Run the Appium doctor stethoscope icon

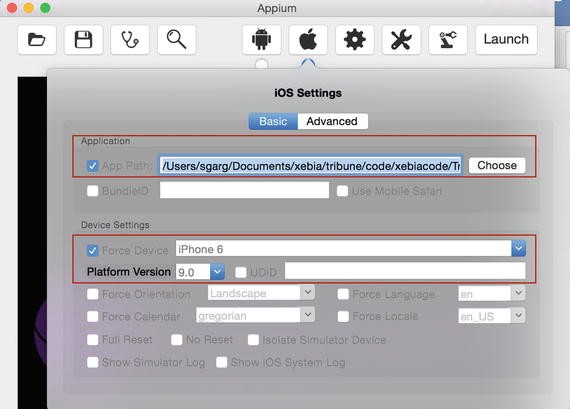click(130, 40)
